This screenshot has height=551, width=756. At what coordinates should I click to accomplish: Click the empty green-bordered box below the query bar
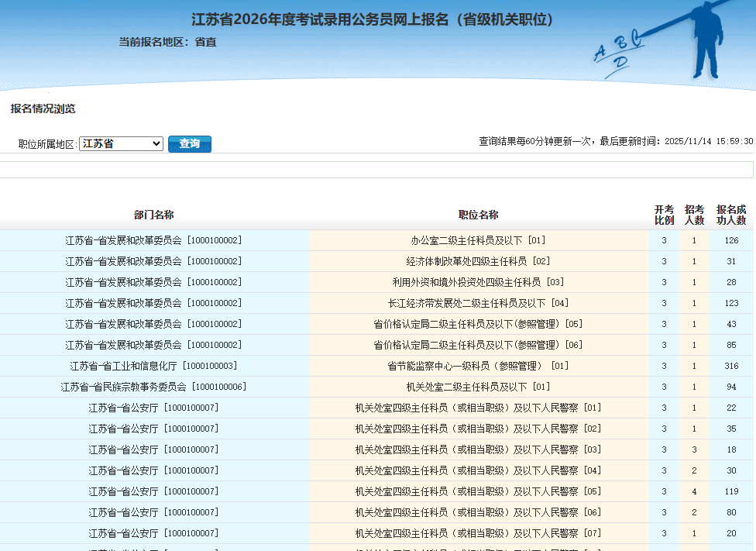pos(376,170)
